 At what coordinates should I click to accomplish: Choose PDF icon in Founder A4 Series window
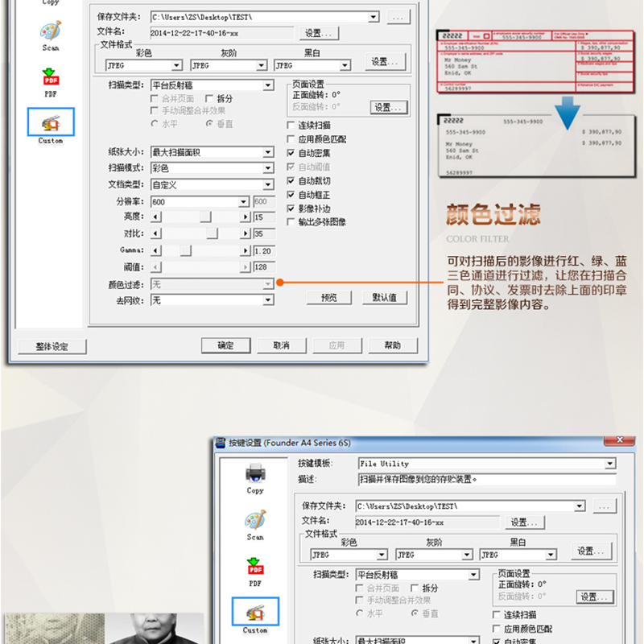[x=255, y=568]
